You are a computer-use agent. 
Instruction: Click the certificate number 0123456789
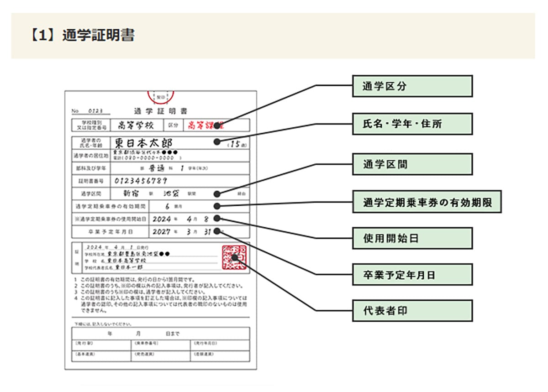click(141, 181)
